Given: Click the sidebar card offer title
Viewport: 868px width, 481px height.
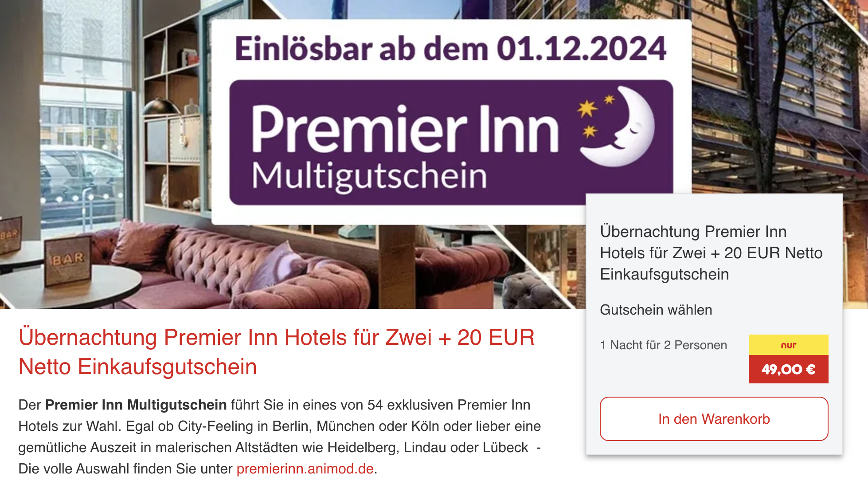Looking at the screenshot, I should [x=711, y=253].
